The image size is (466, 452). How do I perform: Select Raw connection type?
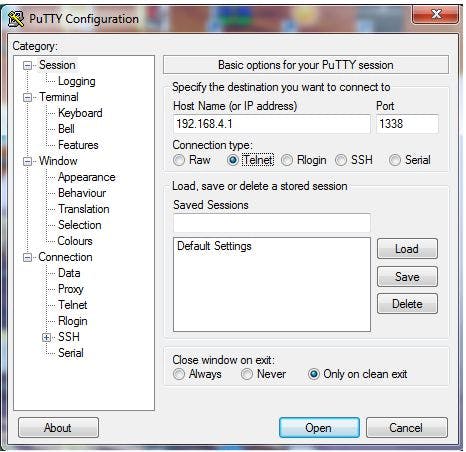click(179, 160)
